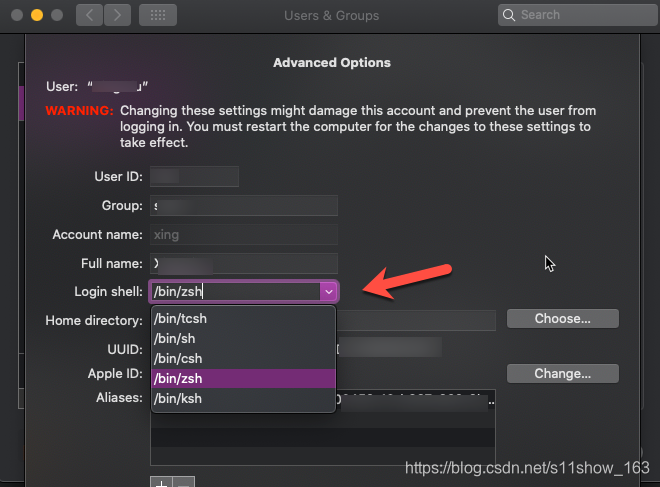Click the Account name field showing xing
This screenshot has height=487, width=660.
point(244,234)
